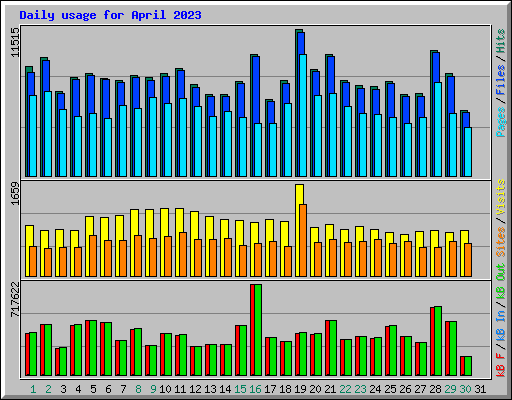Click day 2 on the x-axis
This screenshot has height=400, width=512.
48,389
